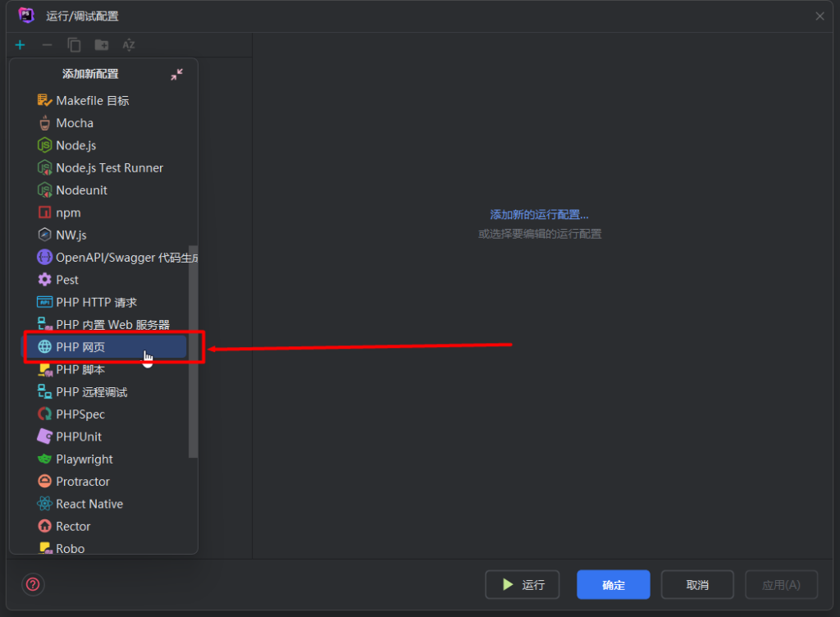Collapse the 添加新配置 panel with the double arrows
840x617 pixels.
pyautogui.click(x=176, y=74)
